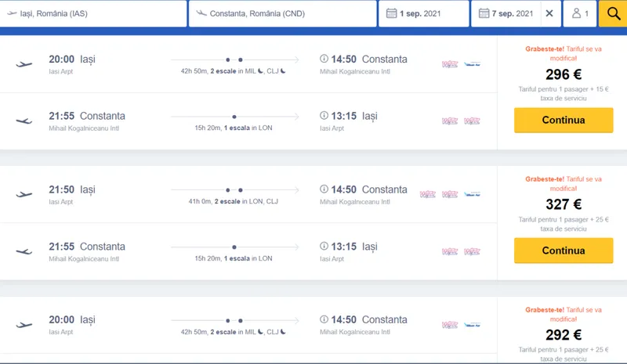Viewport: 627px width, 364px height.
Task: Click info icon beside 14:50 Constanta in second offer
Action: [324, 189]
